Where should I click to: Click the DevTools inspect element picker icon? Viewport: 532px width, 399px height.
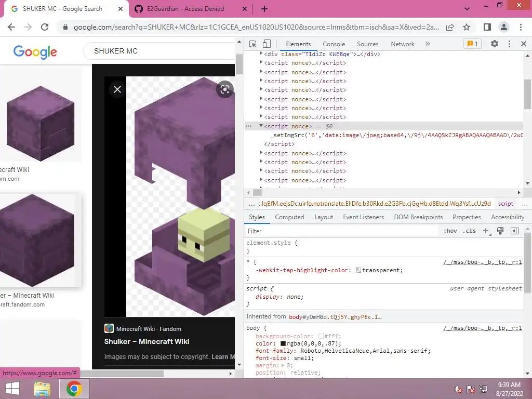pos(253,44)
